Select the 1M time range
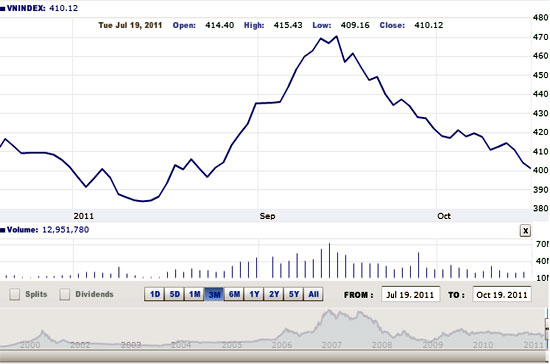The height and width of the screenshot is (364, 550). point(194,294)
